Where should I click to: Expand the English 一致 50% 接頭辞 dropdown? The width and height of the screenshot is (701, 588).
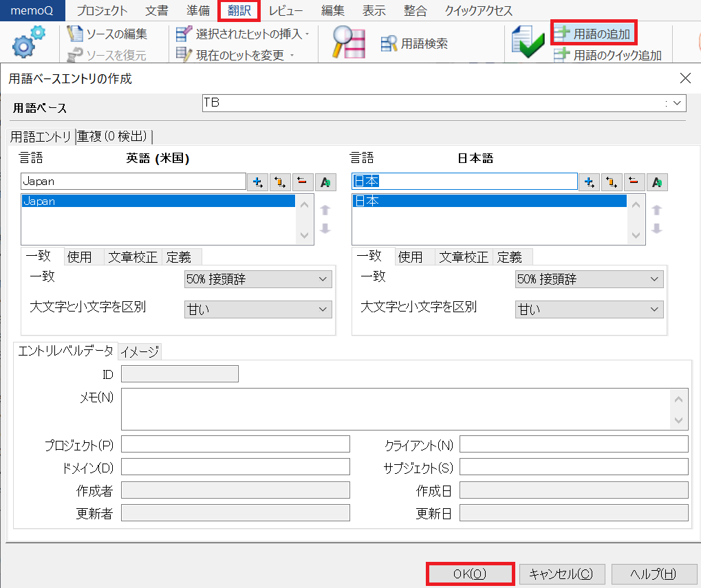click(x=258, y=279)
